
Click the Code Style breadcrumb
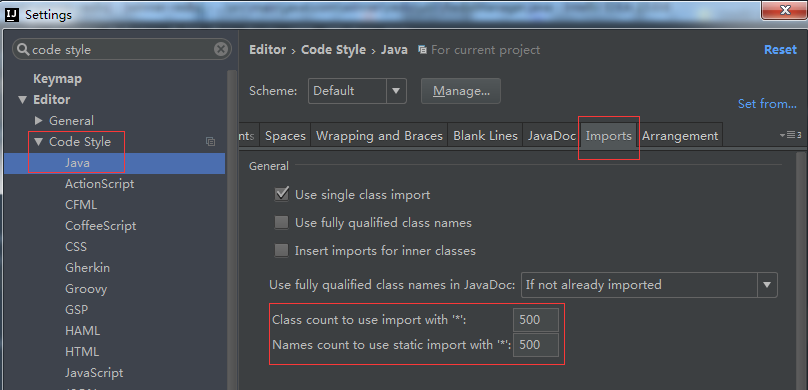(333, 50)
